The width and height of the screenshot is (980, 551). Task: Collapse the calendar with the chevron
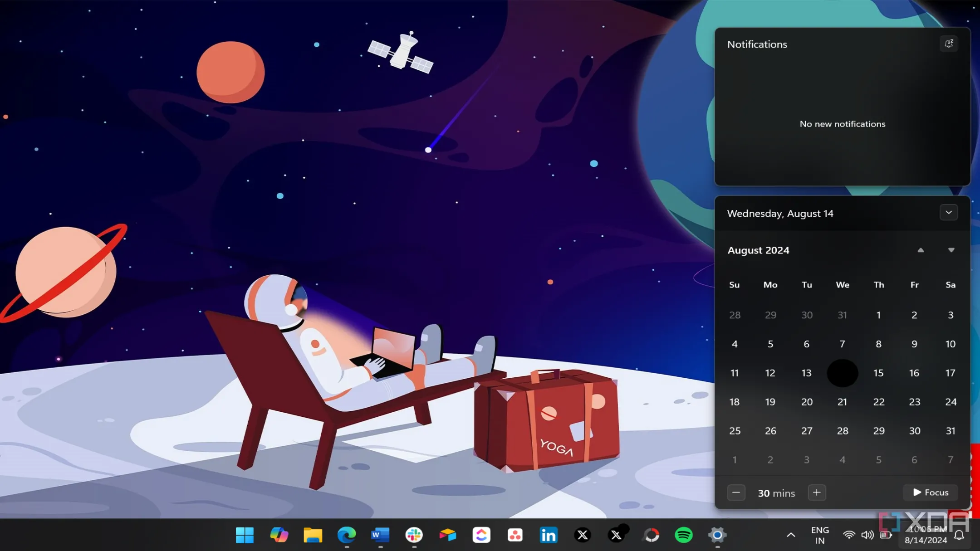pos(949,212)
